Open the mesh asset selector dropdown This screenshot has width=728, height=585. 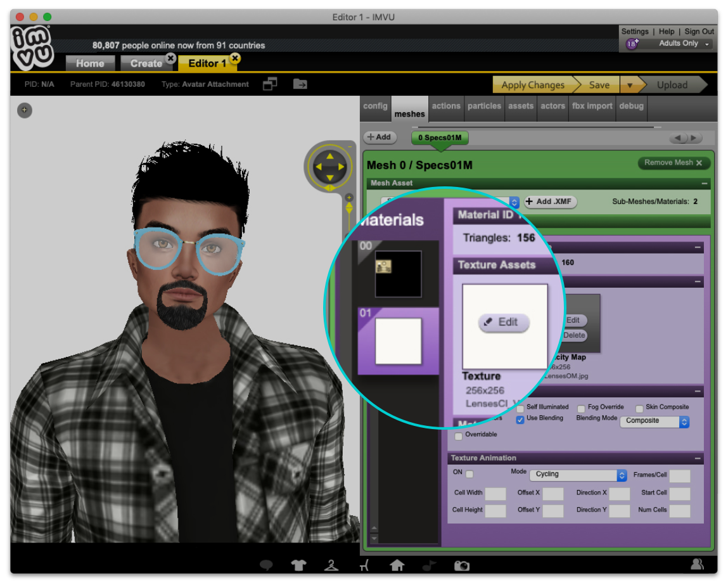point(514,202)
